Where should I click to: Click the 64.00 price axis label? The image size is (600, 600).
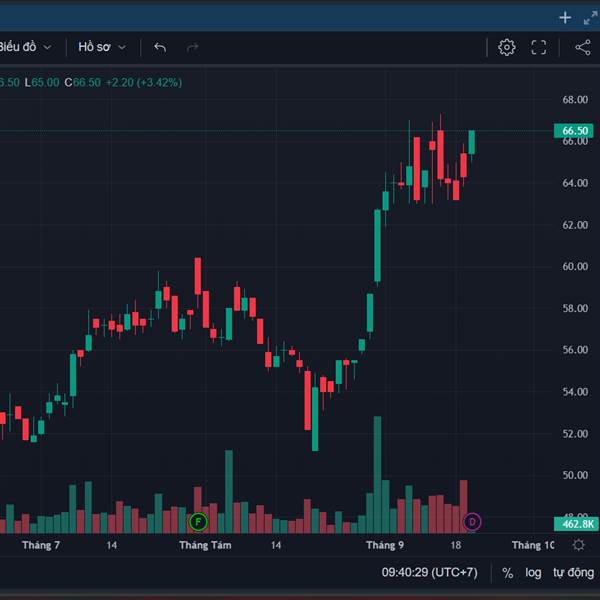575,183
